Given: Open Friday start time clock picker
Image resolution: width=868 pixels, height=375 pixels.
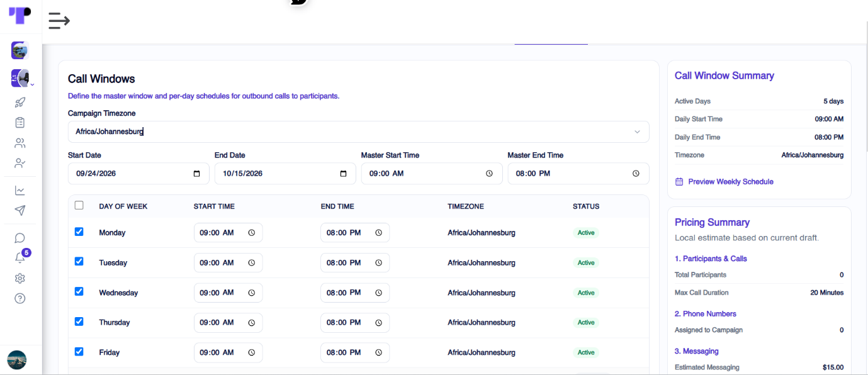Looking at the screenshot, I should [251, 352].
